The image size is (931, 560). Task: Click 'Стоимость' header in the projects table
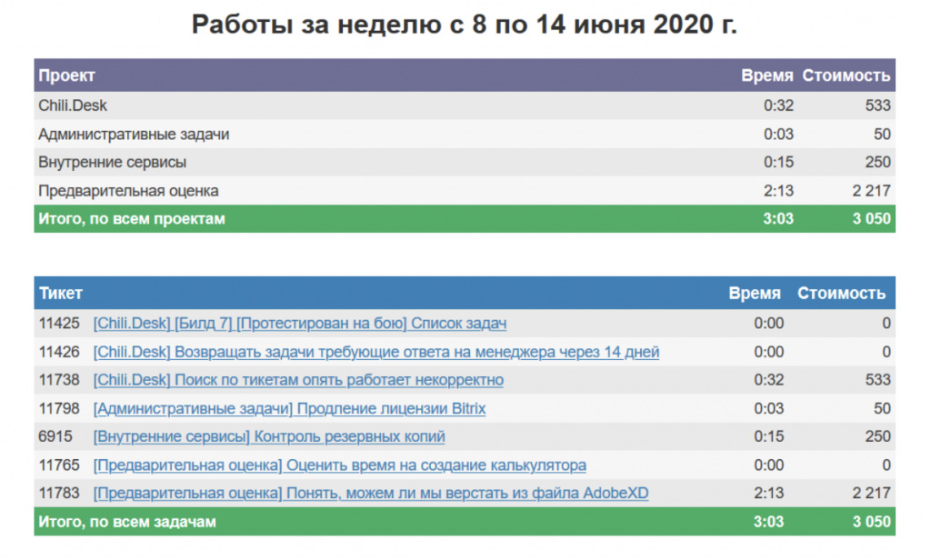click(846, 76)
